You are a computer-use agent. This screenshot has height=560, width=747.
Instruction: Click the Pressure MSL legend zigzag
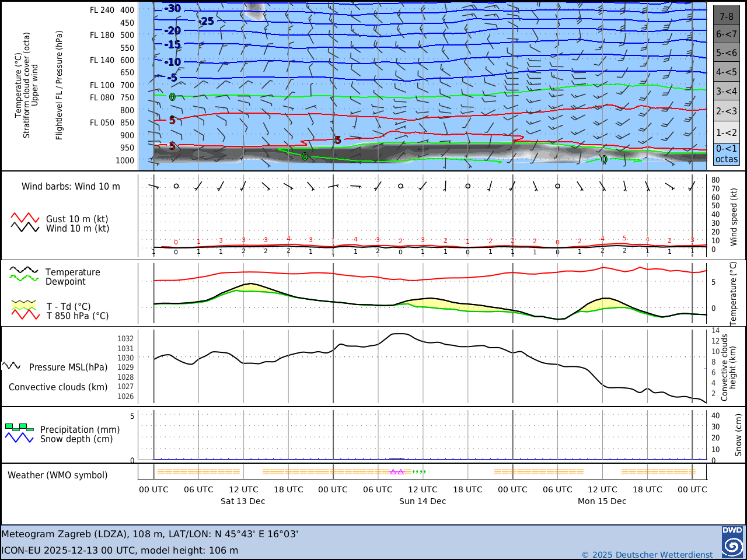pos(12,366)
